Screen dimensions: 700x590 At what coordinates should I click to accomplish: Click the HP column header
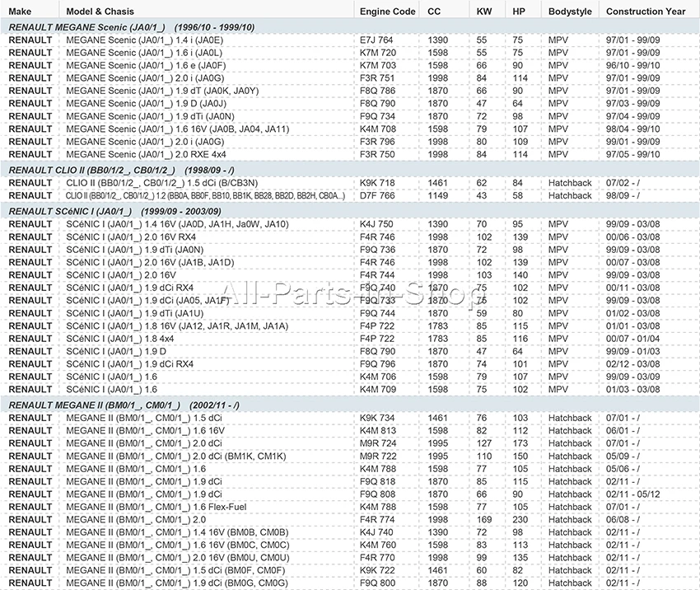click(519, 12)
